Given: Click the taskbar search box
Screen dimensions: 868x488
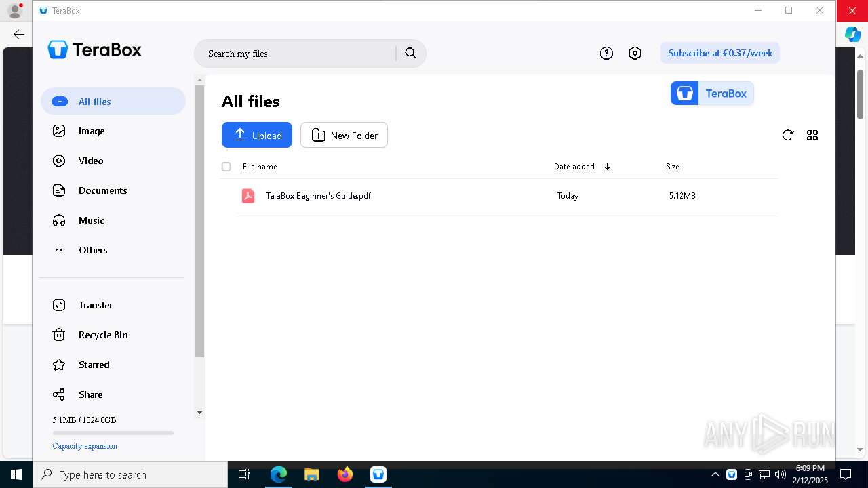Looking at the screenshot, I should coord(130,474).
